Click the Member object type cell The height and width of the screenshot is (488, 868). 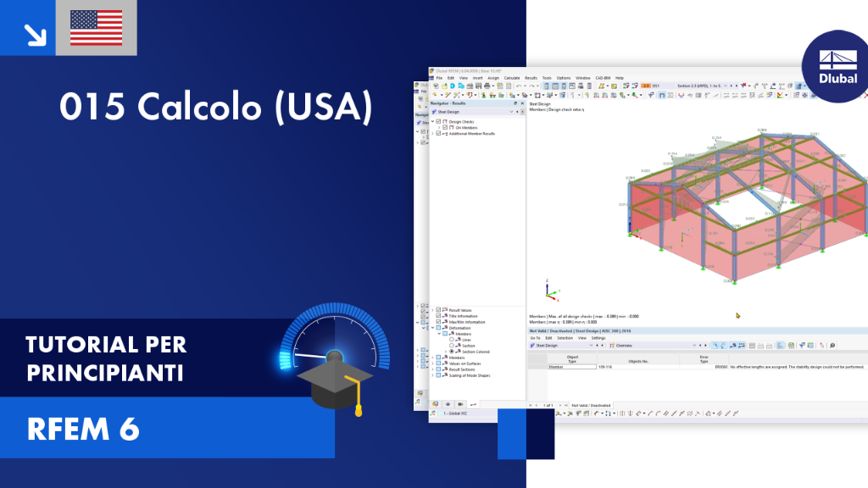[572, 367]
